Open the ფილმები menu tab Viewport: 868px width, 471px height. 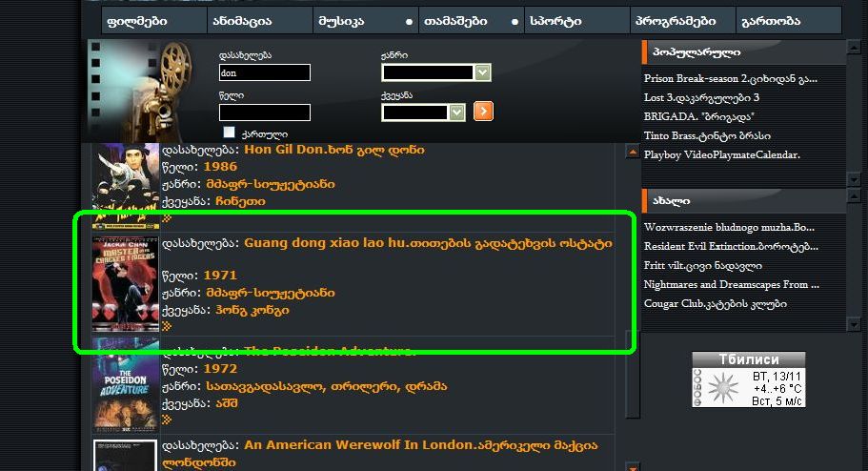pos(154,21)
